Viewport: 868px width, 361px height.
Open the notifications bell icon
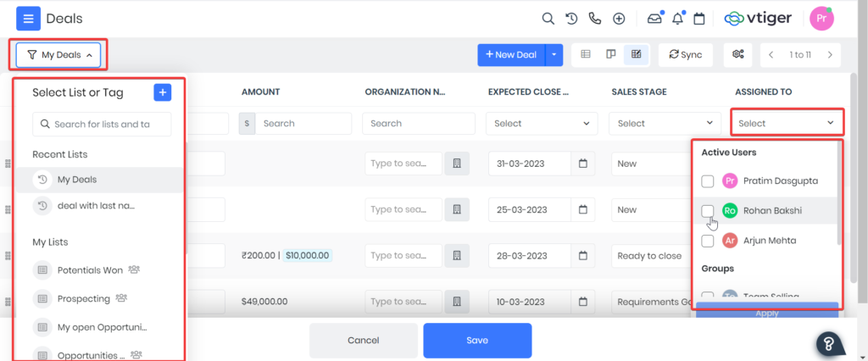pyautogui.click(x=677, y=19)
